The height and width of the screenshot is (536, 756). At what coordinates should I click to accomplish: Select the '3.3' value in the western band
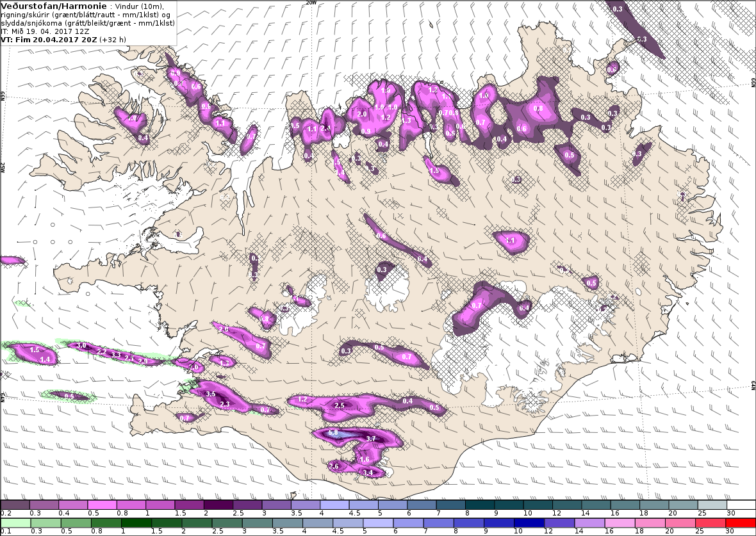pos(116,355)
